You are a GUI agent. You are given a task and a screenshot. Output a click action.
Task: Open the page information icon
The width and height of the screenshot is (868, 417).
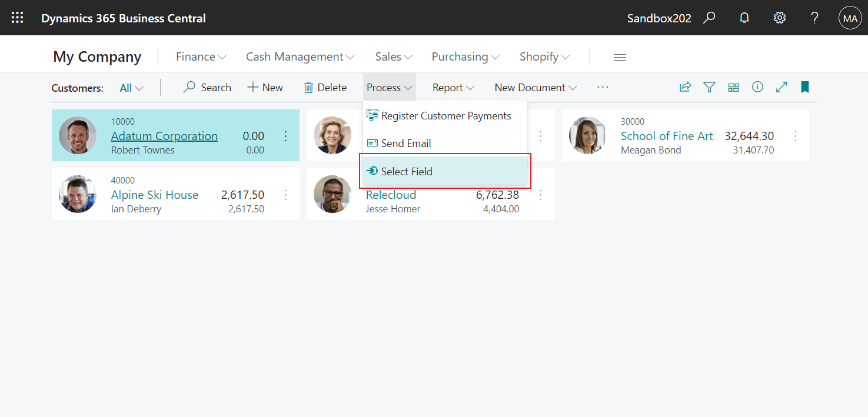pos(757,86)
